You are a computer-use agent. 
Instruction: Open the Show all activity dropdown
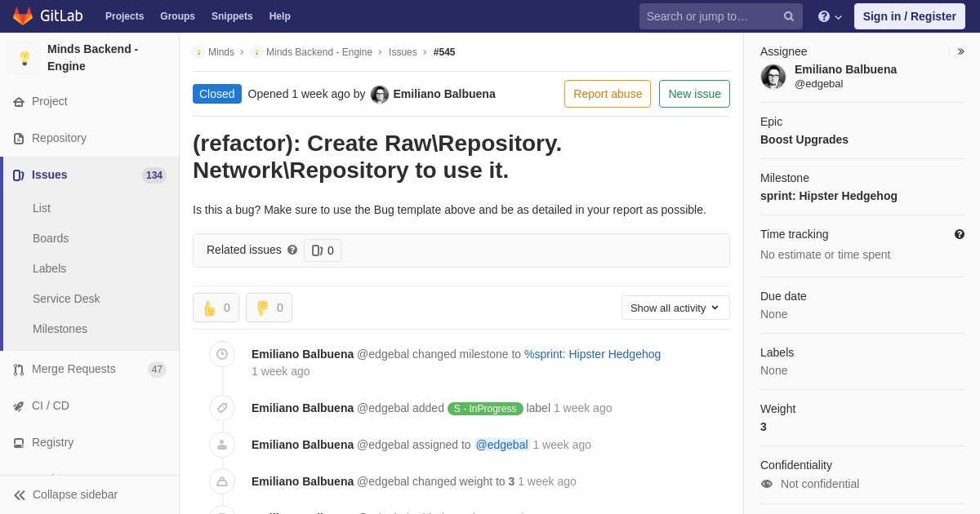[x=675, y=308]
